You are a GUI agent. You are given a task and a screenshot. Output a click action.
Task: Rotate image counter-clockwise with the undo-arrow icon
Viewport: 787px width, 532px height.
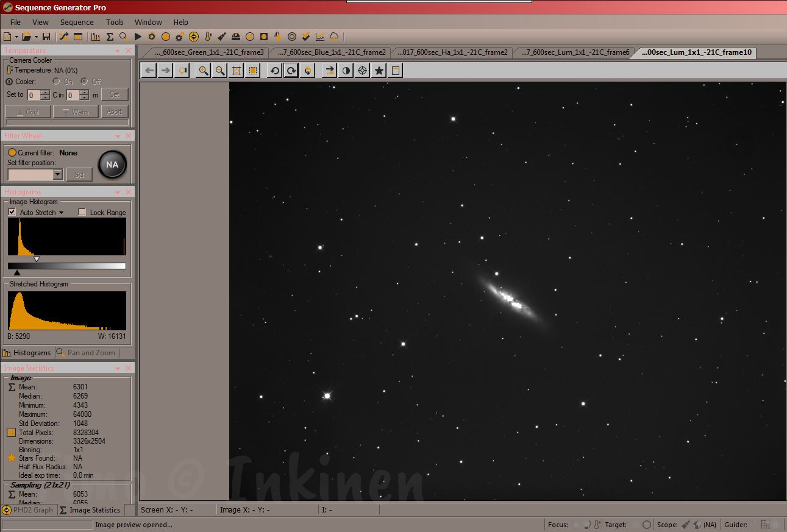[x=275, y=71]
